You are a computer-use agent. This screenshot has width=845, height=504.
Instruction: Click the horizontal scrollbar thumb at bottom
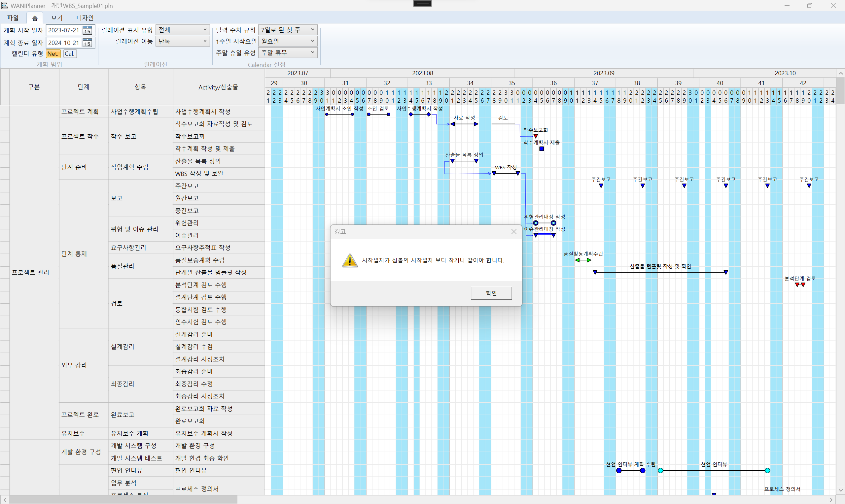tap(123, 500)
